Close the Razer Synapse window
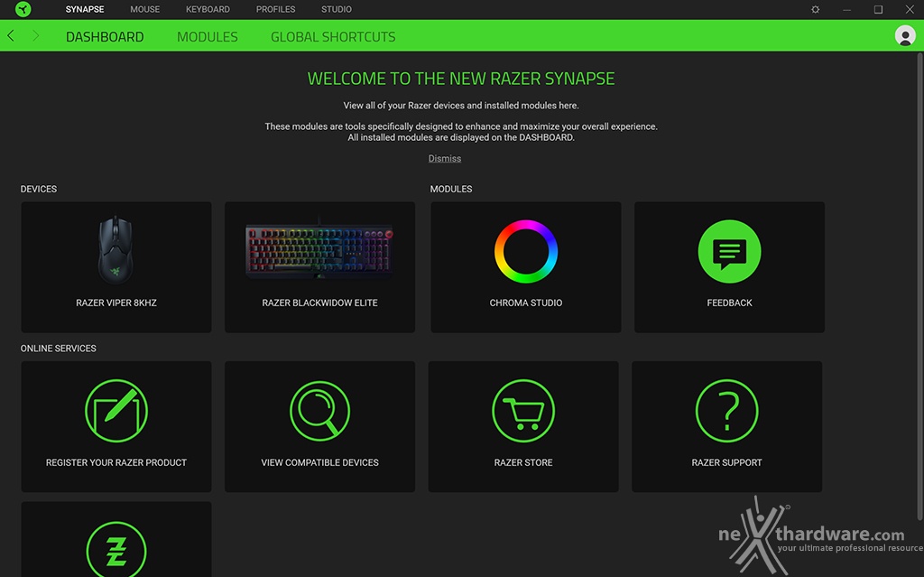Screen dimensions: 924x577 [x=910, y=9]
